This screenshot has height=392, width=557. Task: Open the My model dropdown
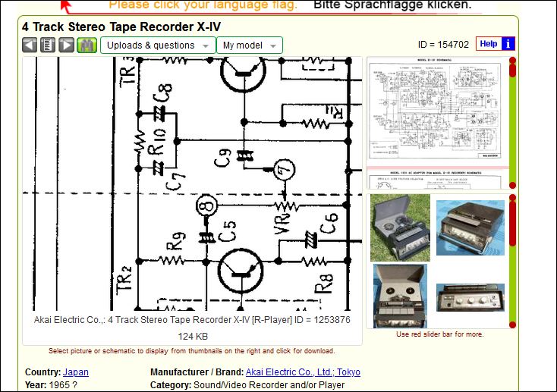point(250,45)
